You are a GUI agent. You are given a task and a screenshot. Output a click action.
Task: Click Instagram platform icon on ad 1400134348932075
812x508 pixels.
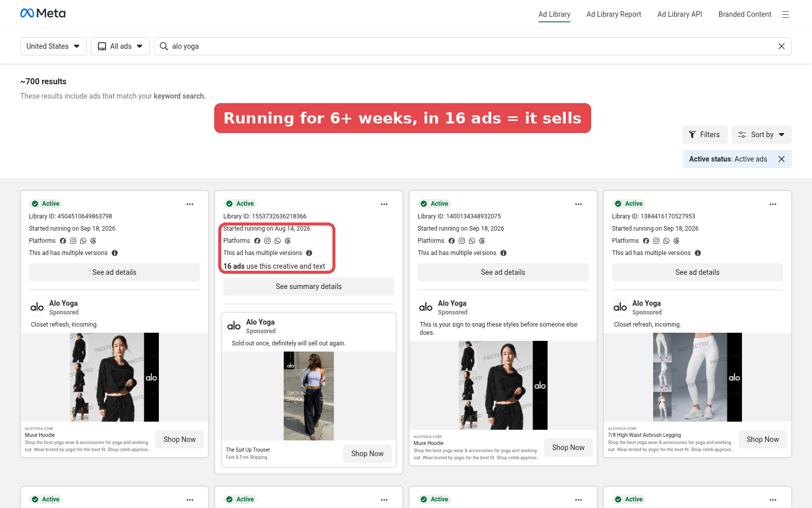[x=462, y=241]
